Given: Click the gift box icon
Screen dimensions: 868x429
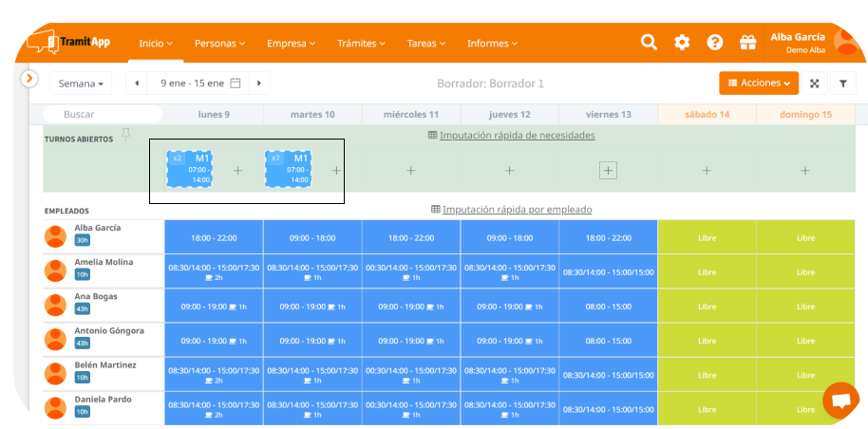Looking at the screenshot, I should (747, 43).
